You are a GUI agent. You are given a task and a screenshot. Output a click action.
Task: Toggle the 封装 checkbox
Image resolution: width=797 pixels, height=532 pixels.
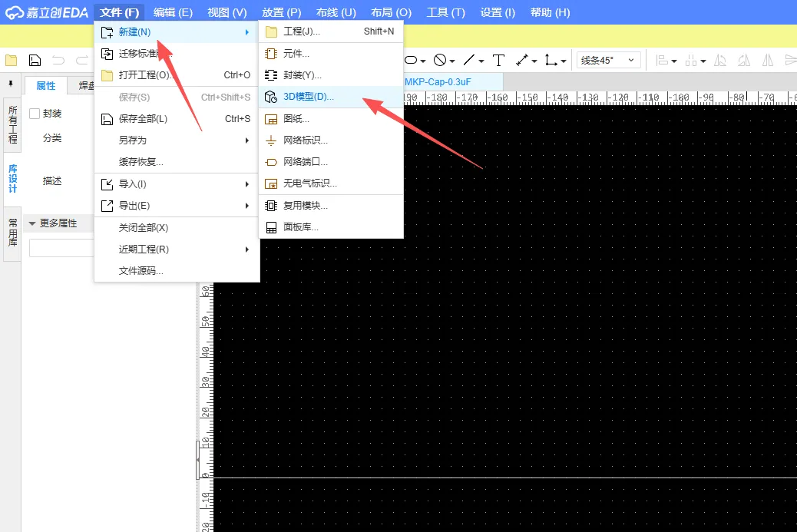pos(35,114)
